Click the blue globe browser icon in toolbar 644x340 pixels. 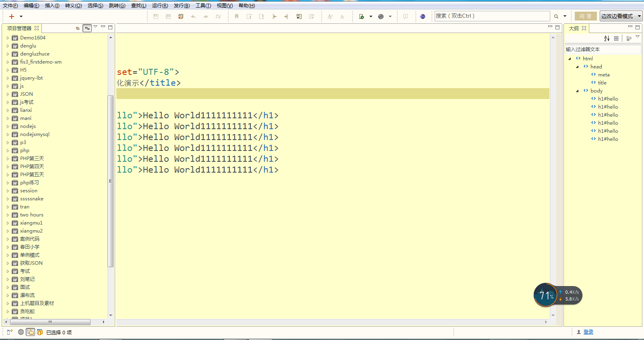tap(423, 16)
